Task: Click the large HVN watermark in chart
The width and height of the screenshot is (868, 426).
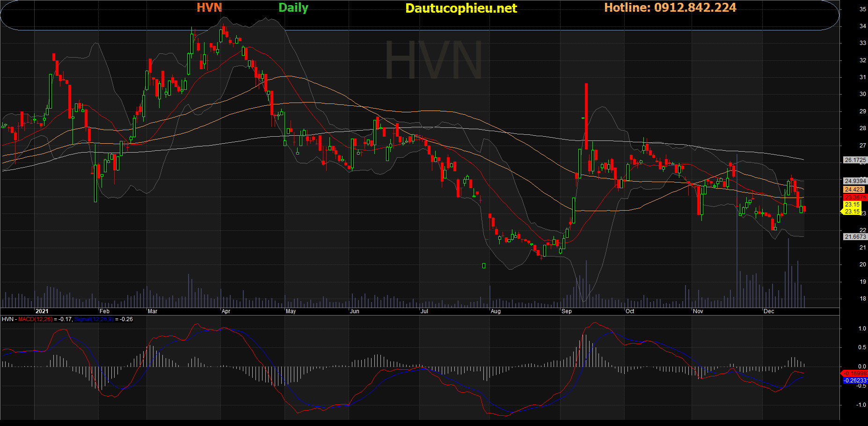Action: (x=433, y=61)
